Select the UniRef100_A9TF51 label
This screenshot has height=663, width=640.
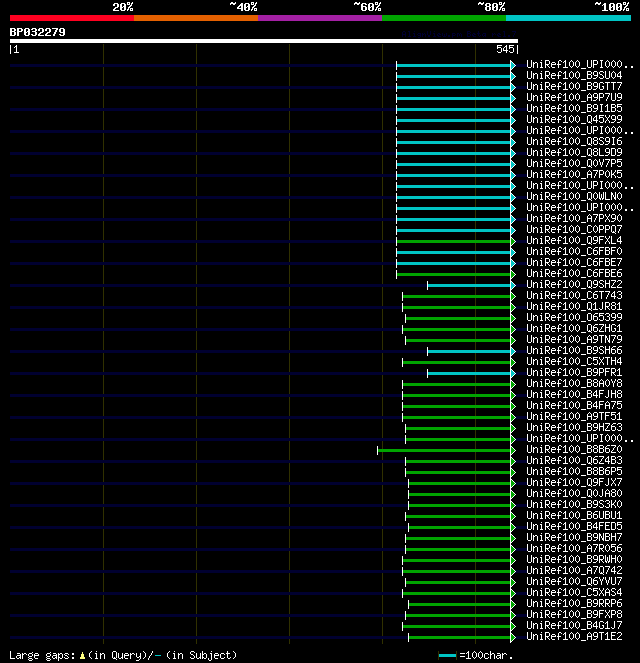coord(574,416)
